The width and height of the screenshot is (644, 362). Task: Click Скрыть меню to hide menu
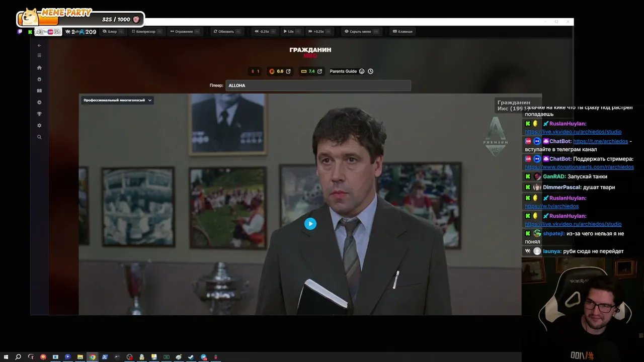pos(361,32)
